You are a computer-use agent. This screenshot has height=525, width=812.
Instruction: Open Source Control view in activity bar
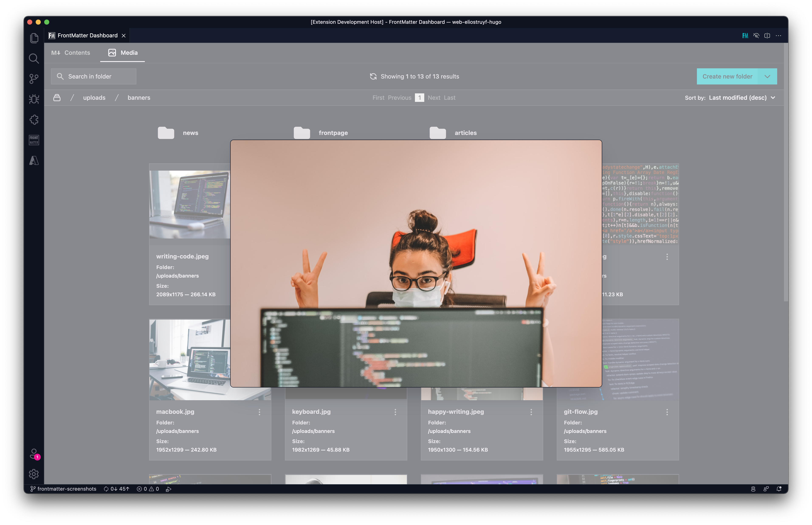click(x=34, y=79)
